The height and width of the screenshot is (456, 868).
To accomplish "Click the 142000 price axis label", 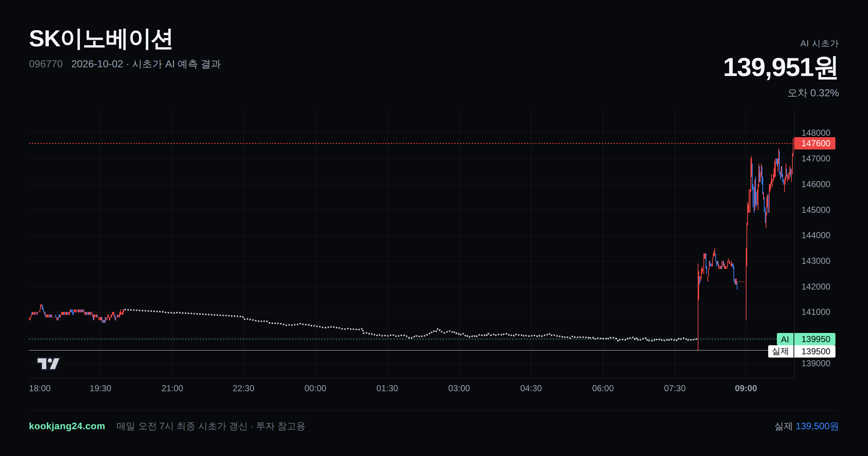I will (x=816, y=287).
